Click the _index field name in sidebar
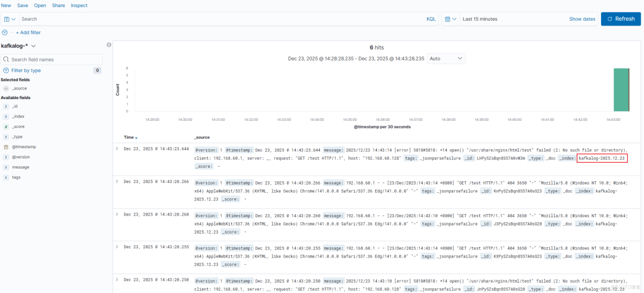This screenshot has height=293, width=644. tap(18, 117)
